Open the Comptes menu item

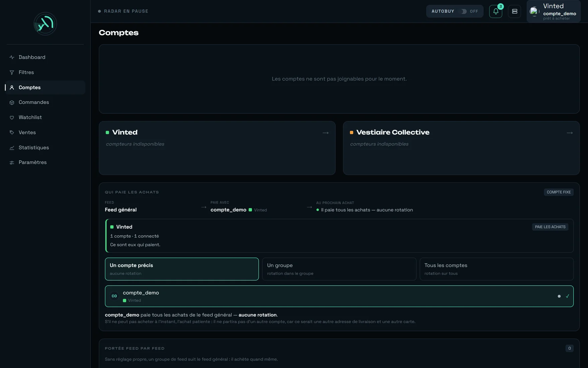coord(45,87)
